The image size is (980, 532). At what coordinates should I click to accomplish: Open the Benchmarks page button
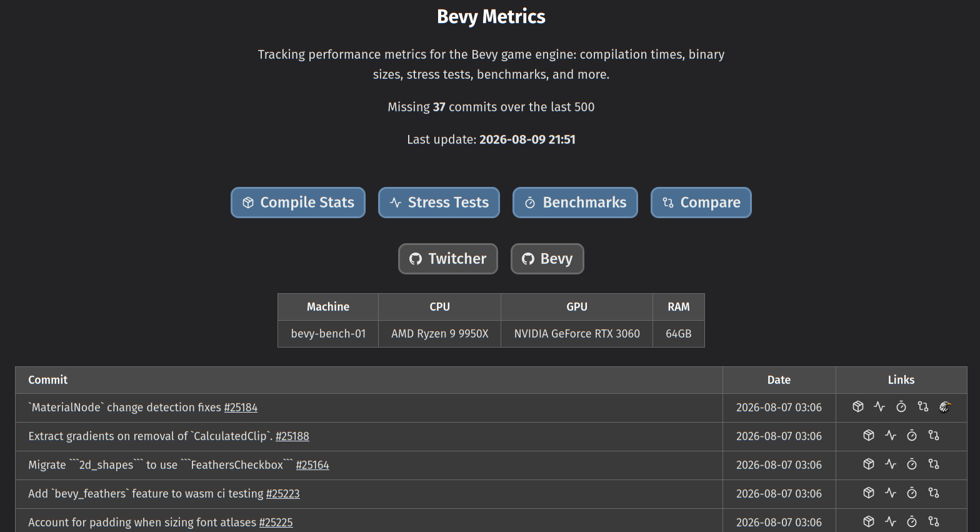[575, 203]
